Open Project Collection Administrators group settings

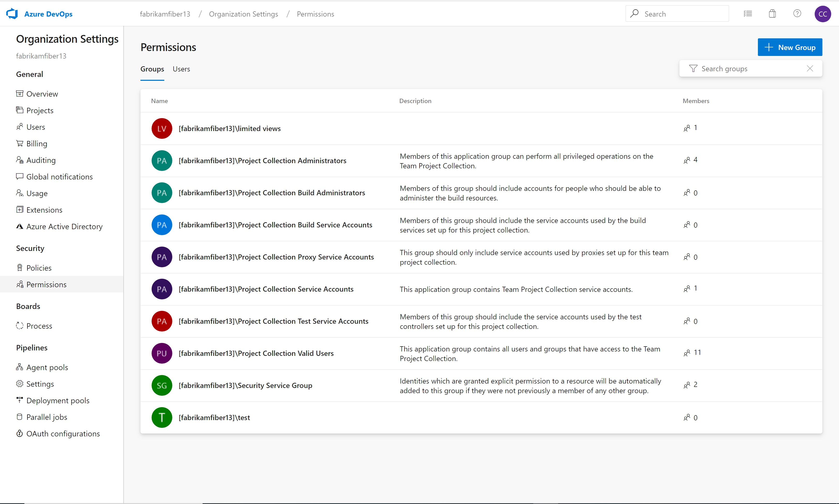(x=262, y=160)
